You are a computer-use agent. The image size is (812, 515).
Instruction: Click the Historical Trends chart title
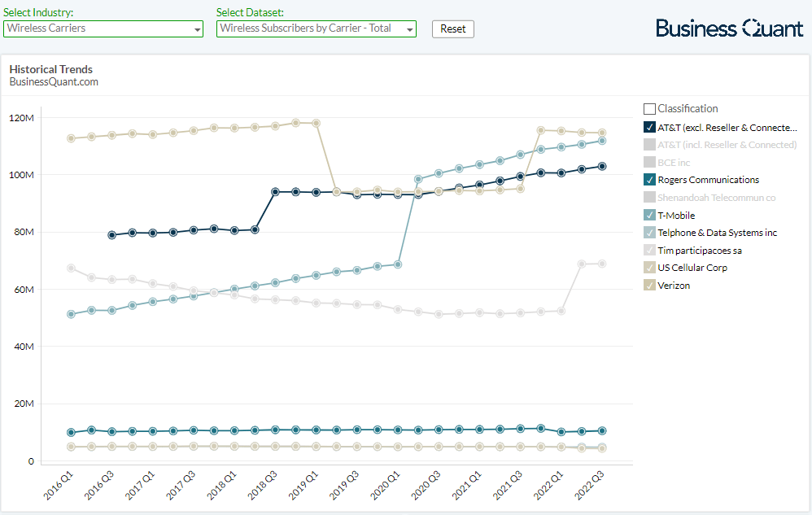(x=50, y=69)
